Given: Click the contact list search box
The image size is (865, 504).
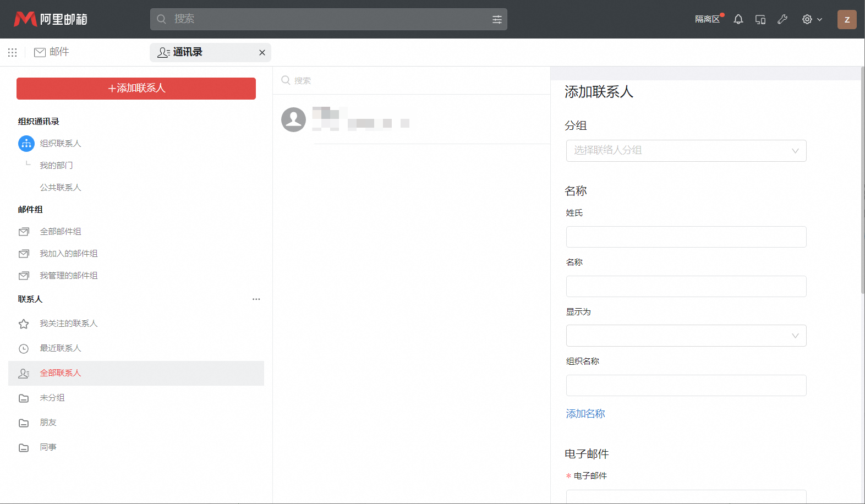Looking at the screenshot, I should point(413,80).
